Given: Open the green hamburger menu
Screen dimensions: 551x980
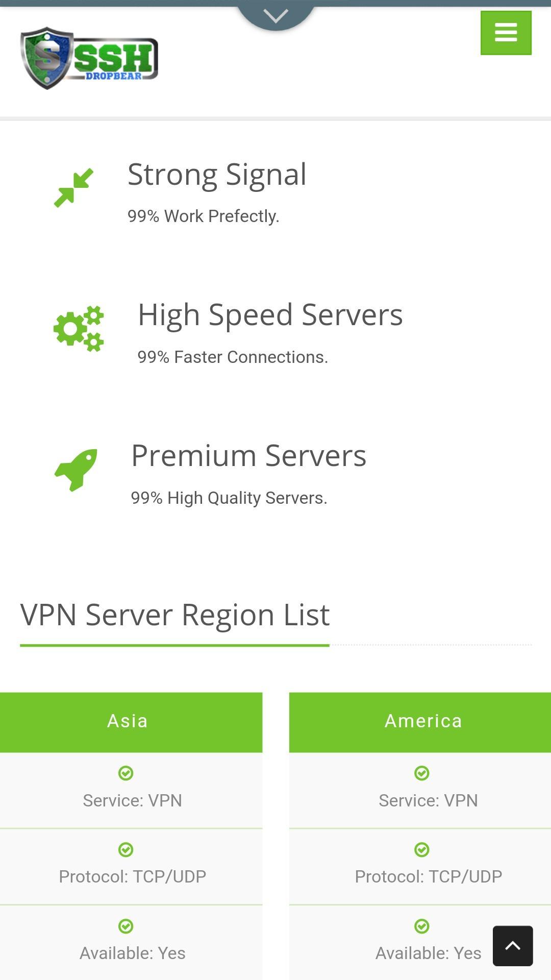Looking at the screenshot, I should [506, 33].
